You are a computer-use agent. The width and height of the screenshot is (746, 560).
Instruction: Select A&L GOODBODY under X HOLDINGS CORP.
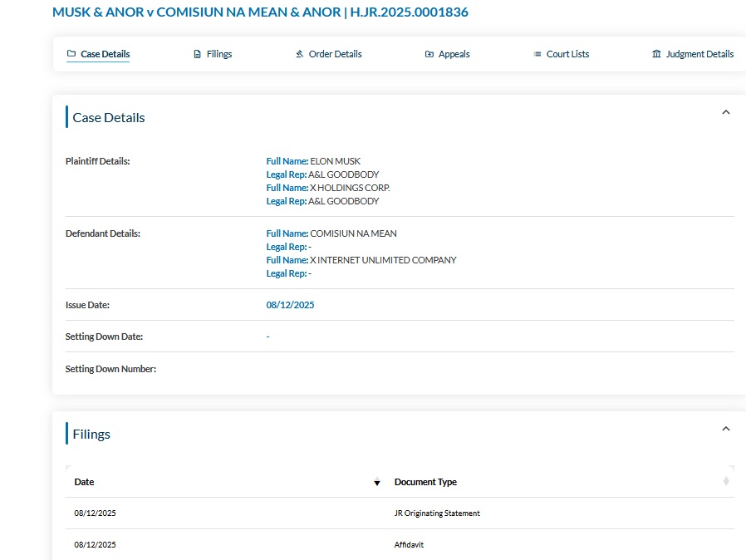point(343,201)
